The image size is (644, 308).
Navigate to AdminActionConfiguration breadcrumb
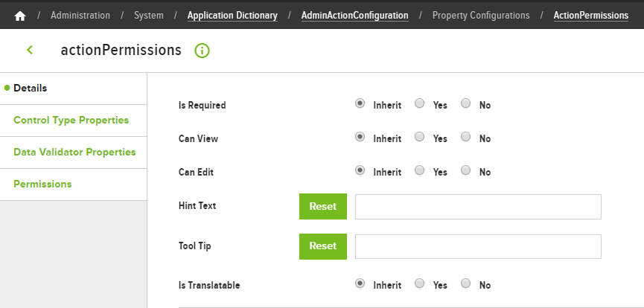pyautogui.click(x=355, y=16)
